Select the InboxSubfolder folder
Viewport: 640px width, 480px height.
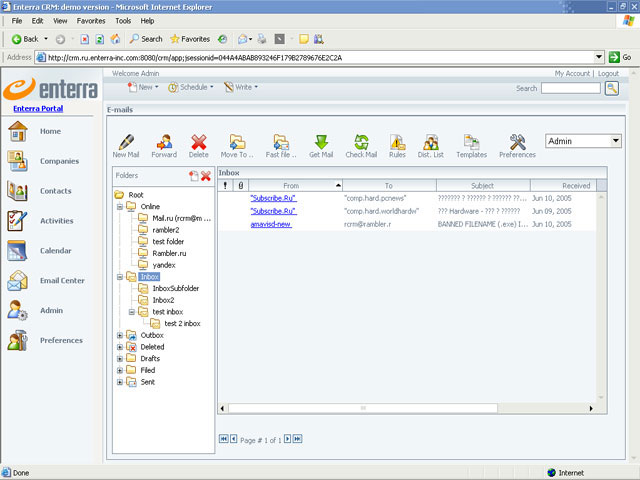click(176, 289)
